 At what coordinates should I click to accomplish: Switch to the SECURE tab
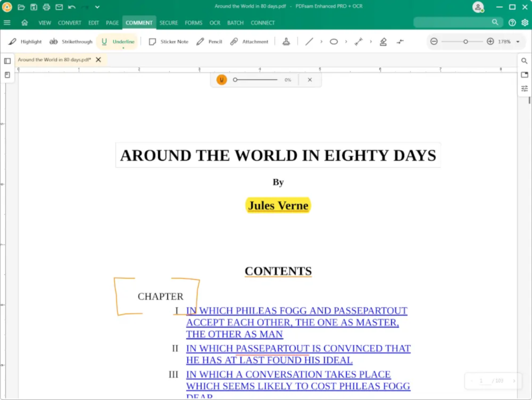click(x=169, y=23)
